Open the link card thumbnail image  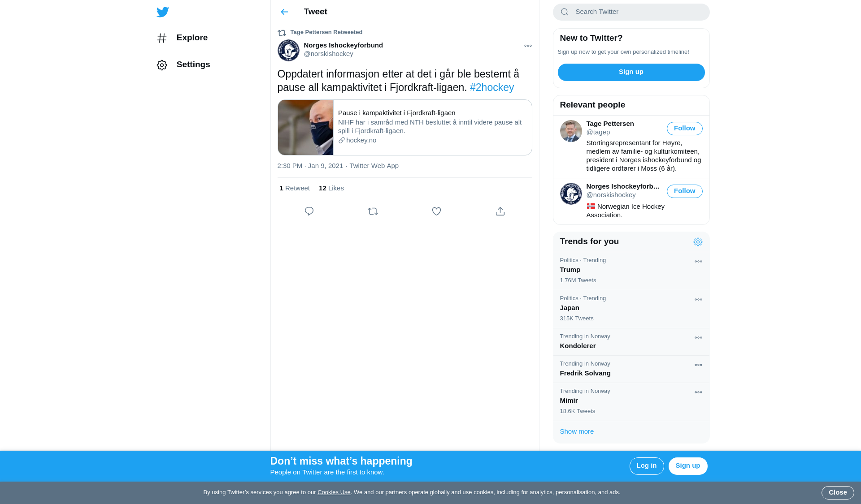pyautogui.click(x=305, y=128)
